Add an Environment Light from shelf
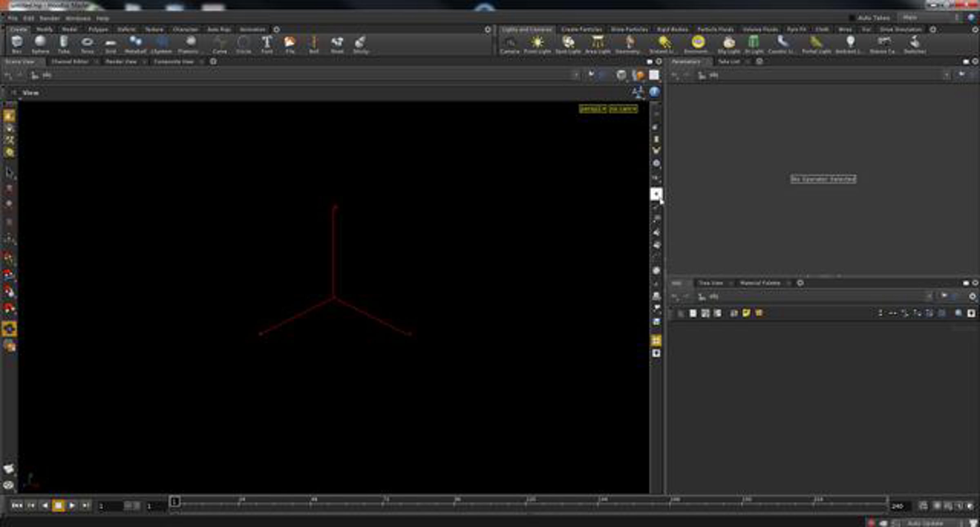980x527 pixels. click(698, 44)
